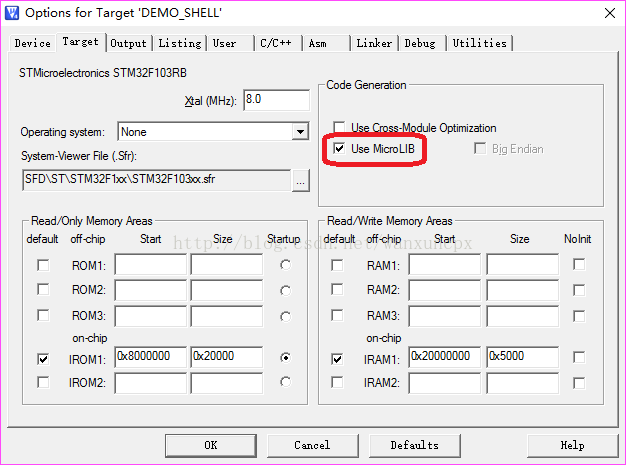626x465 pixels.
Task: Check the IROM2 default checkbox
Action: click(x=43, y=382)
